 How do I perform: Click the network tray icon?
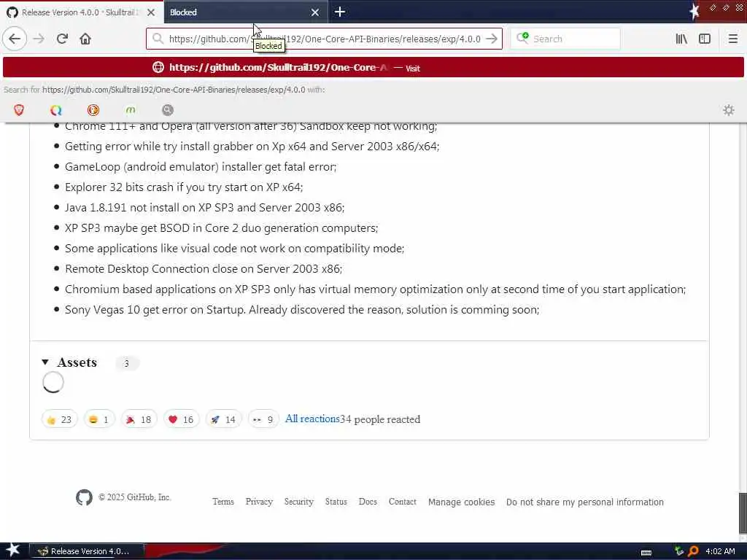tap(679, 551)
